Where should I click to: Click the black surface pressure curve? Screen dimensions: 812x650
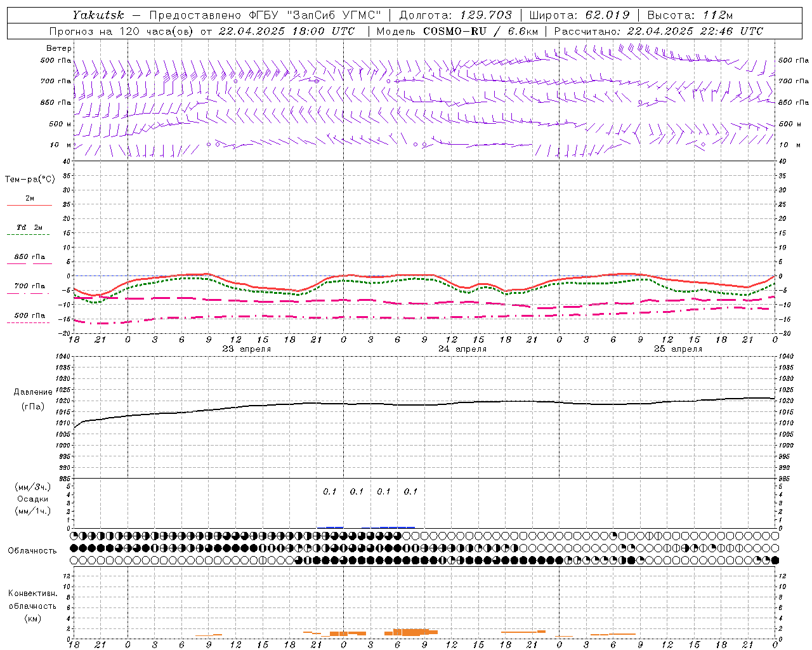pos(424,404)
